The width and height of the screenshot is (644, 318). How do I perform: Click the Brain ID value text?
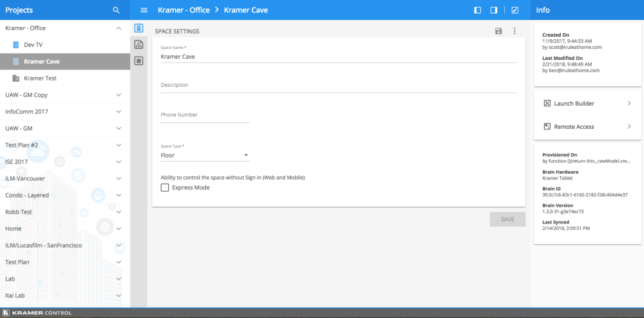(x=585, y=195)
